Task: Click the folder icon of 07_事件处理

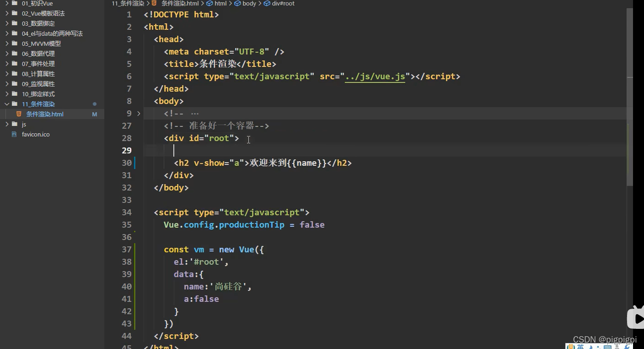Action: [x=15, y=64]
